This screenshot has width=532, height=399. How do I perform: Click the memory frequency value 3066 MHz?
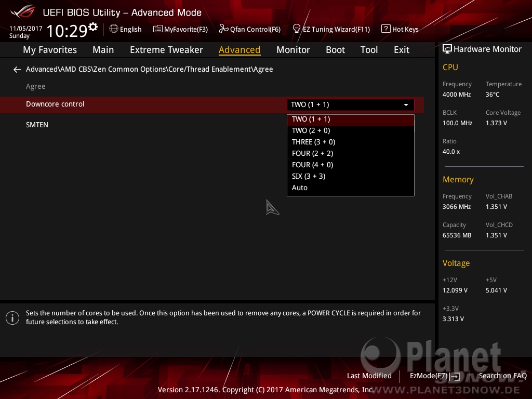click(x=457, y=207)
